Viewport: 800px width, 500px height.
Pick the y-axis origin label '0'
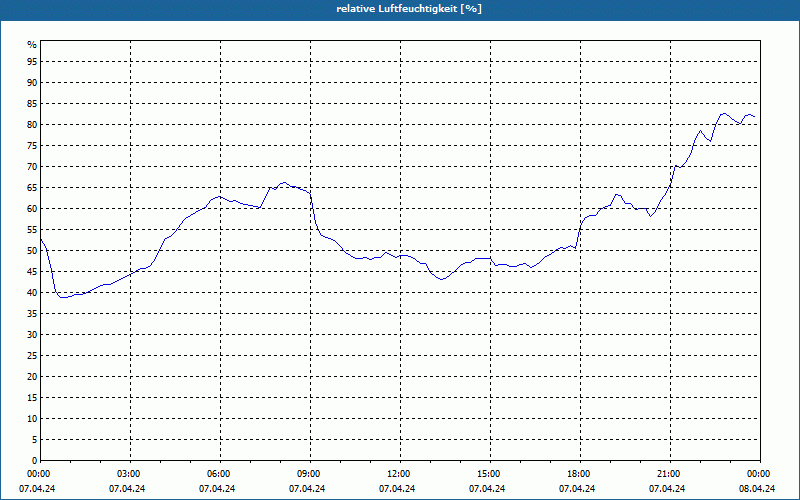tap(35, 461)
